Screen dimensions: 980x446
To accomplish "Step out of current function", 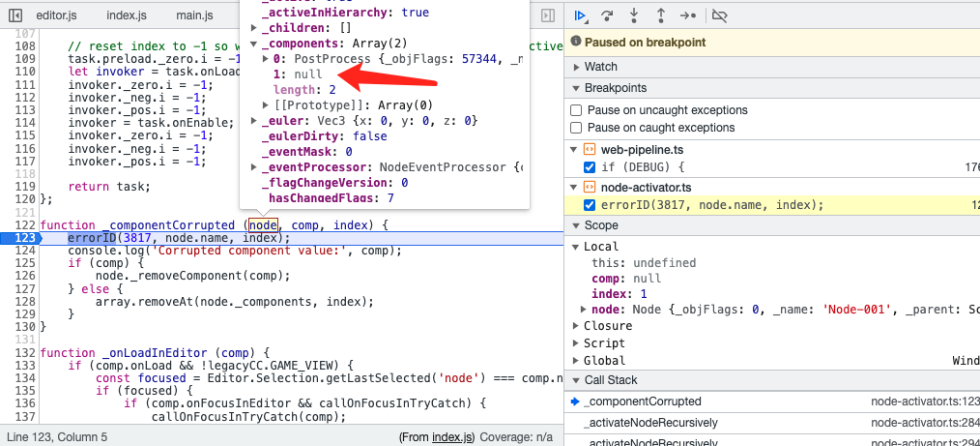I will pyautogui.click(x=661, y=15).
